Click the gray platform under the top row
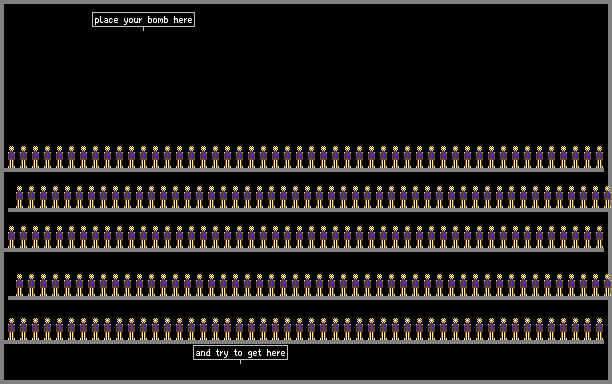Viewport: 612px width, 384px height. point(304,170)
